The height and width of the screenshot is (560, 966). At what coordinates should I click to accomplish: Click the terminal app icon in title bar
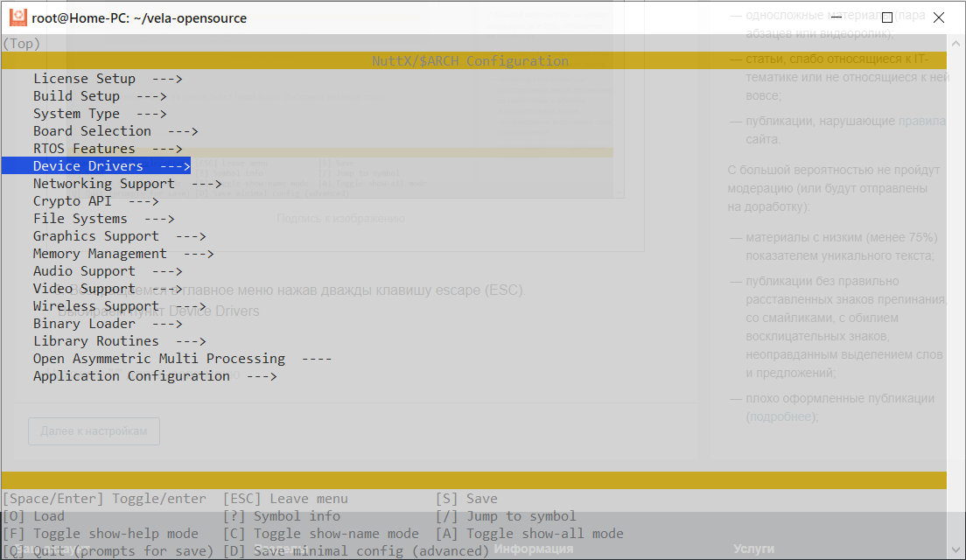17,17
